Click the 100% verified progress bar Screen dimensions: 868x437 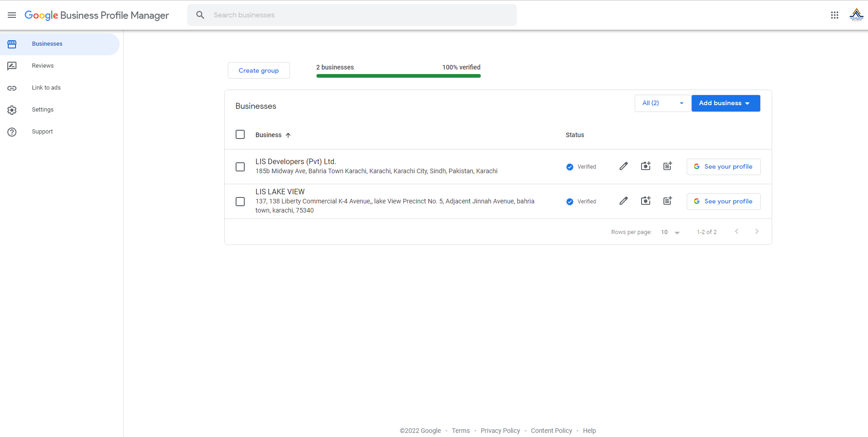(x=399, y=76)
